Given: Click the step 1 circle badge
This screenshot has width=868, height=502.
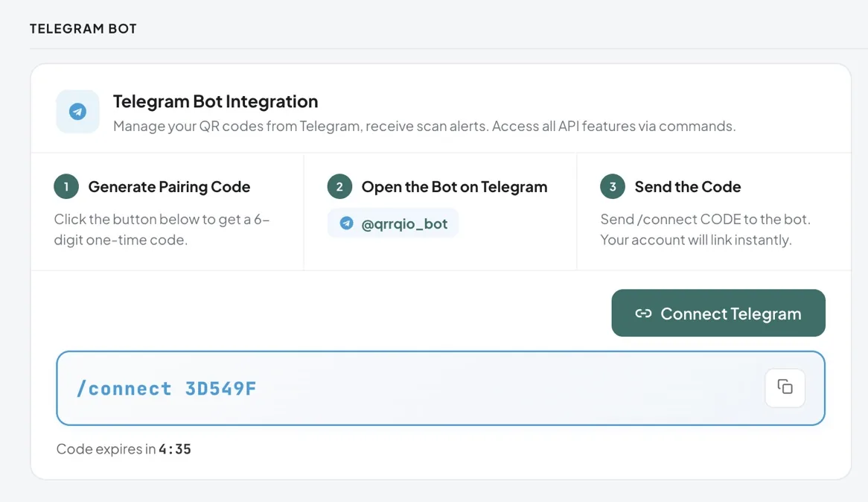Looking at the screenshot, I should [x=66, y=187].
